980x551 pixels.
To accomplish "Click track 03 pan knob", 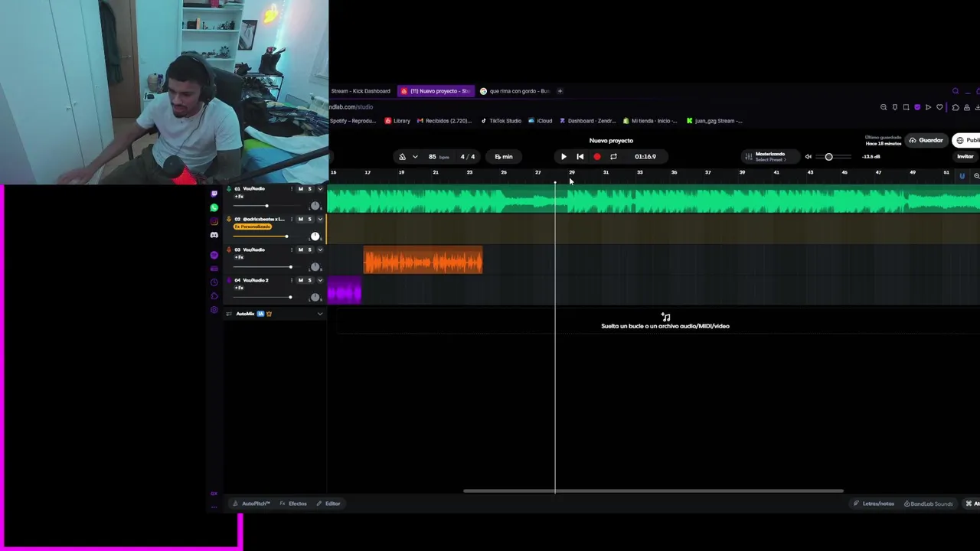I will click(x=315, y=267).
